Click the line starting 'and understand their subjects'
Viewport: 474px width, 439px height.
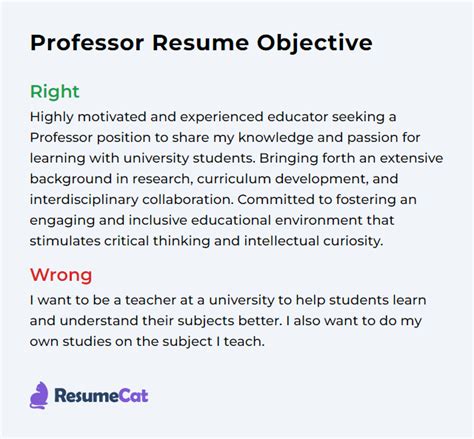point(226,321)
